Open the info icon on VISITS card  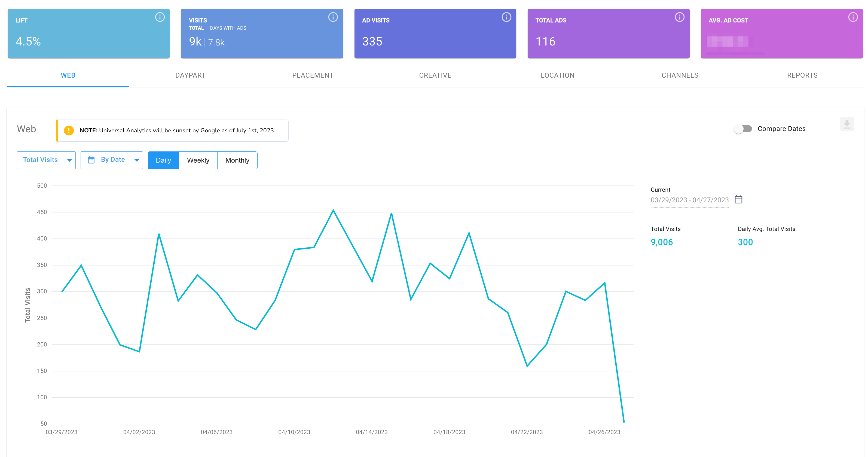pos(333,17)
